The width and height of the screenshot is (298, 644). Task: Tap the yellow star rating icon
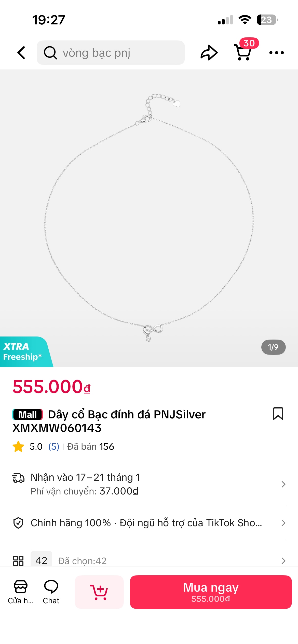point(18,446)
